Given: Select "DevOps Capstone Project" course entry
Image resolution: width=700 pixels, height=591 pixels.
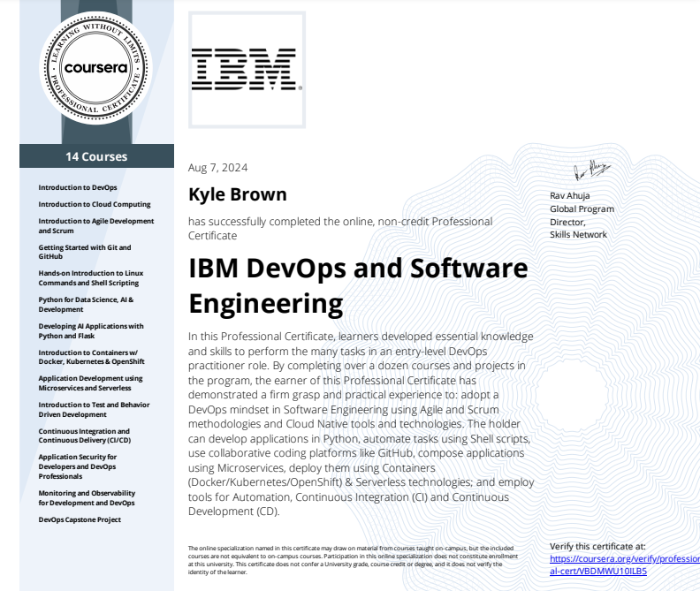Looking at the screenshot, I should coord(80,519).
